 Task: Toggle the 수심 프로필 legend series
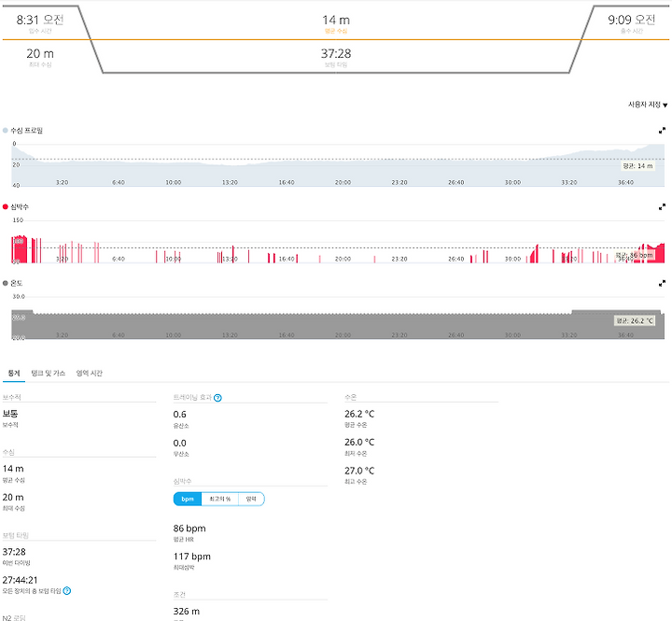coord(22,131)
